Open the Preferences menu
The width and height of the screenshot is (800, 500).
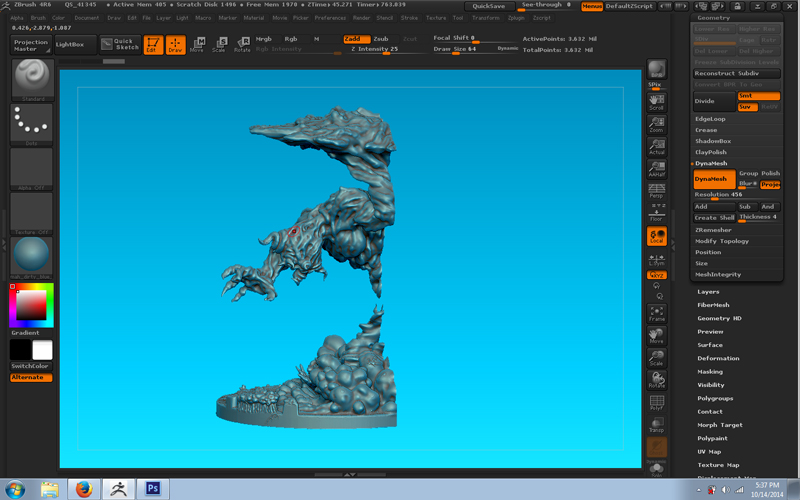330,18
